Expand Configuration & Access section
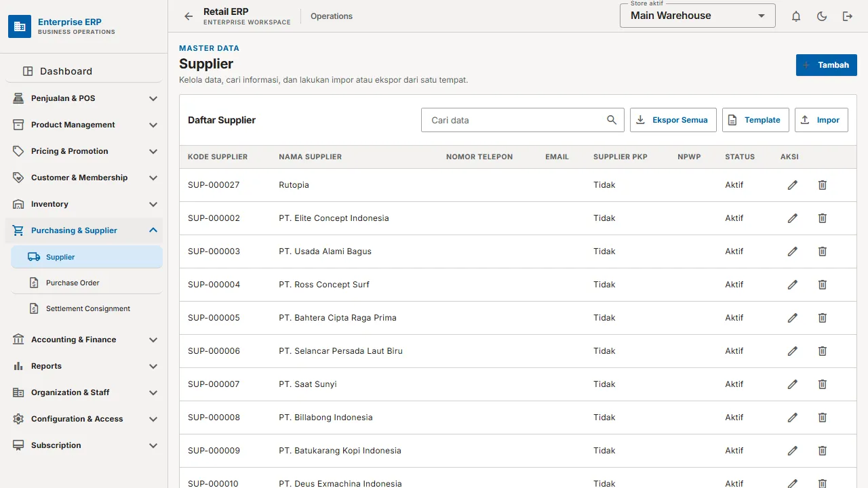Image resolution: width=868 pixels, height=488 pixels. click(85, 419)
